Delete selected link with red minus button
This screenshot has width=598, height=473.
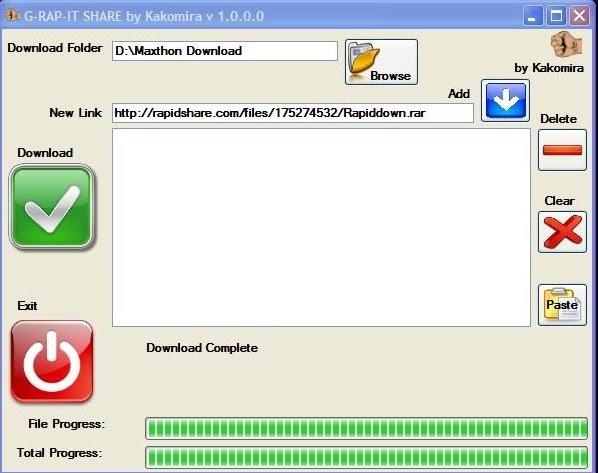pyautogui.click(x=562, y=150)
